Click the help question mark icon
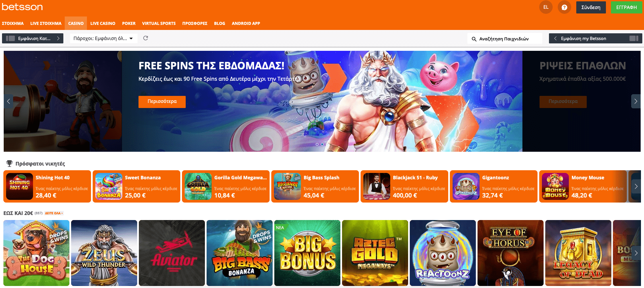The height and width of the screenshot is (288, 644). (x=564, y=7)
